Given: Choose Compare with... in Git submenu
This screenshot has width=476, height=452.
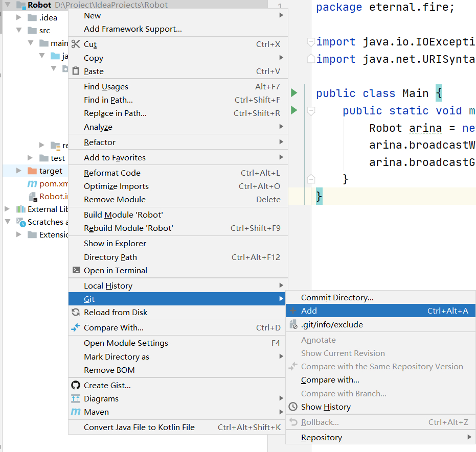Looking at the screenshot, I should pyautogui.click(x=381, y=380).
